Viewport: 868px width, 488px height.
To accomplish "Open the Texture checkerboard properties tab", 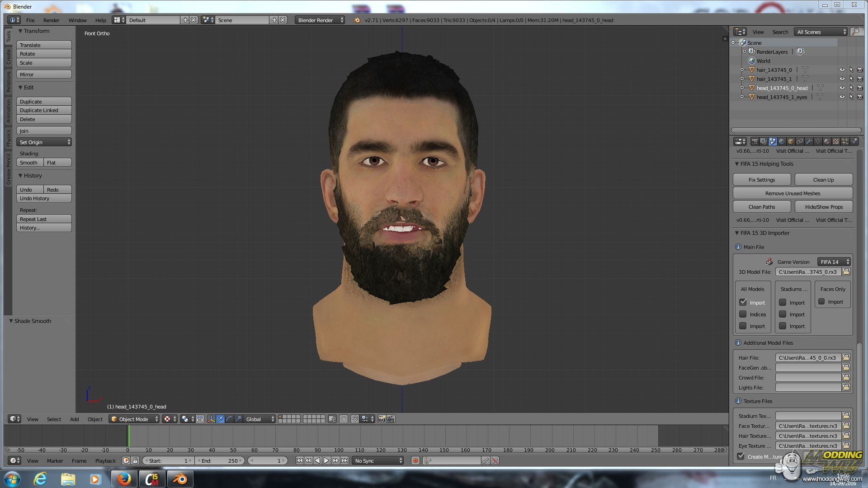I will (836, 141).
